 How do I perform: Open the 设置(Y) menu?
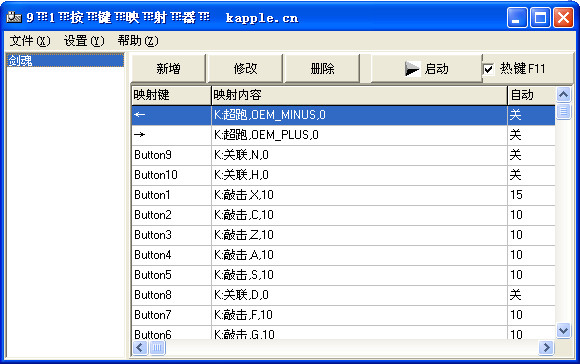click(84, 41)
